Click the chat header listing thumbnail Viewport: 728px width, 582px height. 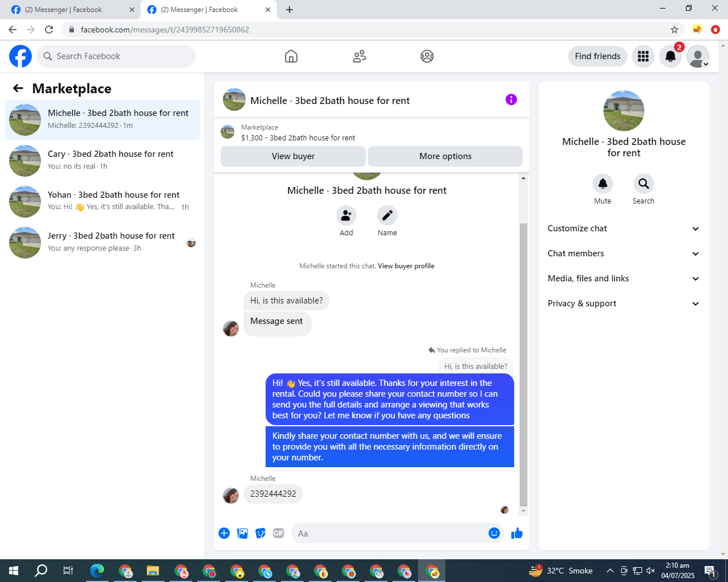[234, 99]
